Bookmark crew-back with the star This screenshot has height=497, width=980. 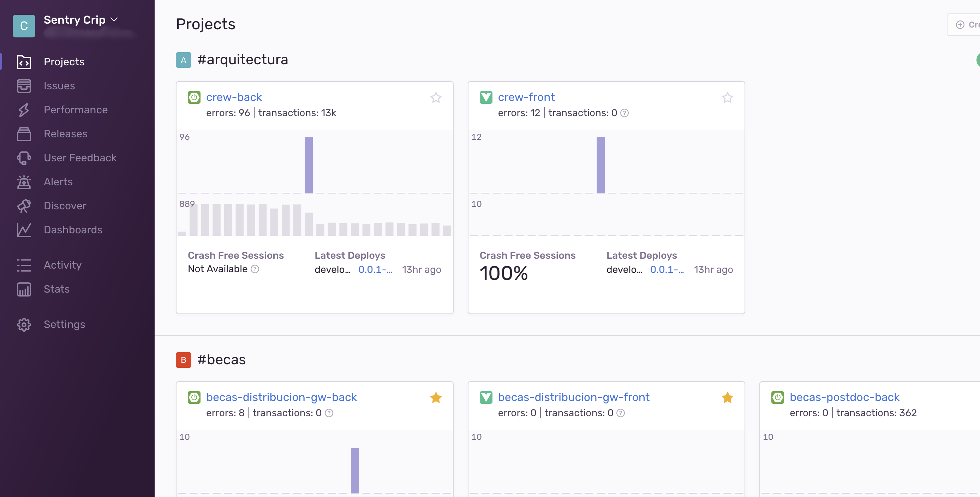coord(436,98)
